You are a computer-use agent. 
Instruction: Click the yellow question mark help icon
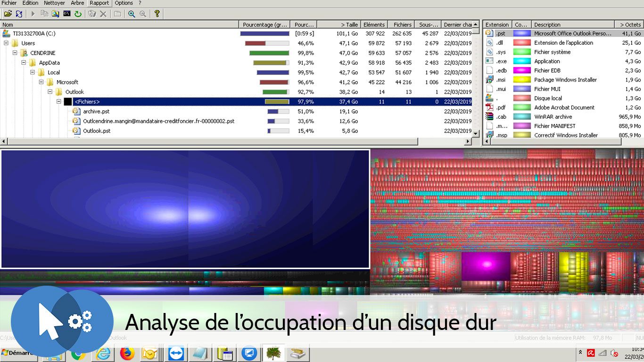(x=157, y=14)
